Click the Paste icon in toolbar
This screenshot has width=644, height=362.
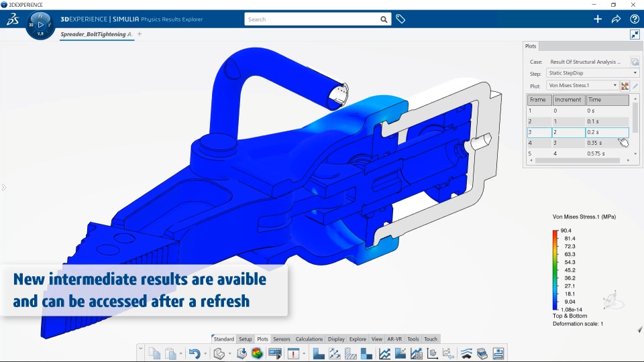170,353
